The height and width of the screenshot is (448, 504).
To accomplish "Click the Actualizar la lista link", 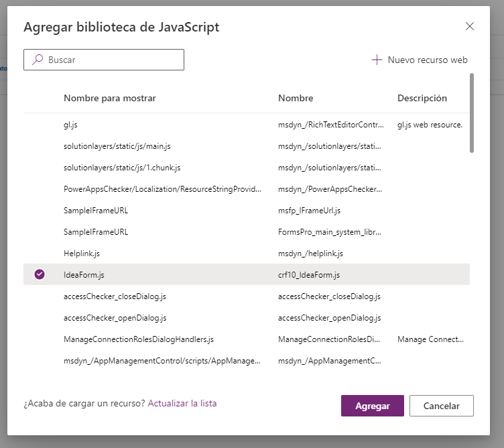I will click(x=182, y=403).
